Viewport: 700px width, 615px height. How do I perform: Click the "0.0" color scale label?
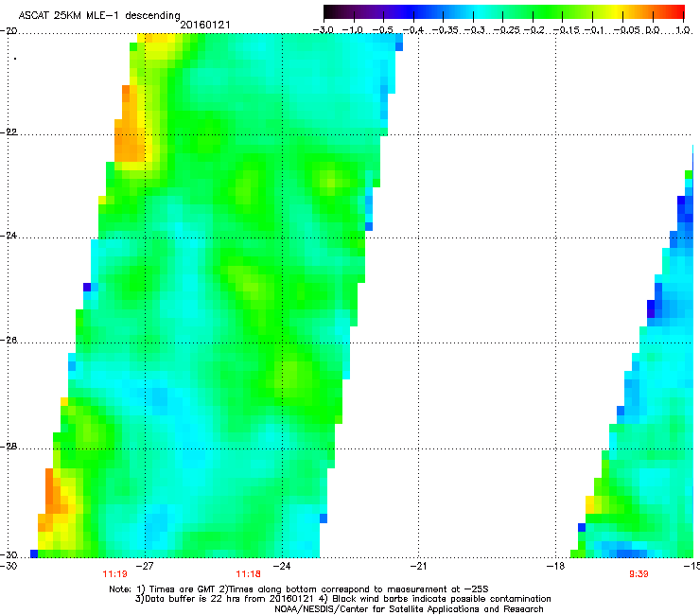(653, 30)
